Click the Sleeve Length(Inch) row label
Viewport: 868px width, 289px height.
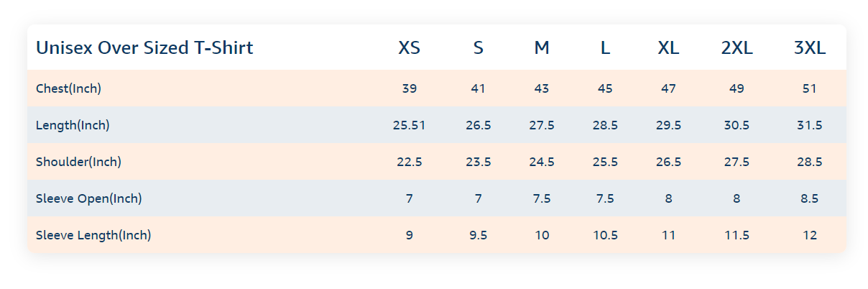point(93,235)
